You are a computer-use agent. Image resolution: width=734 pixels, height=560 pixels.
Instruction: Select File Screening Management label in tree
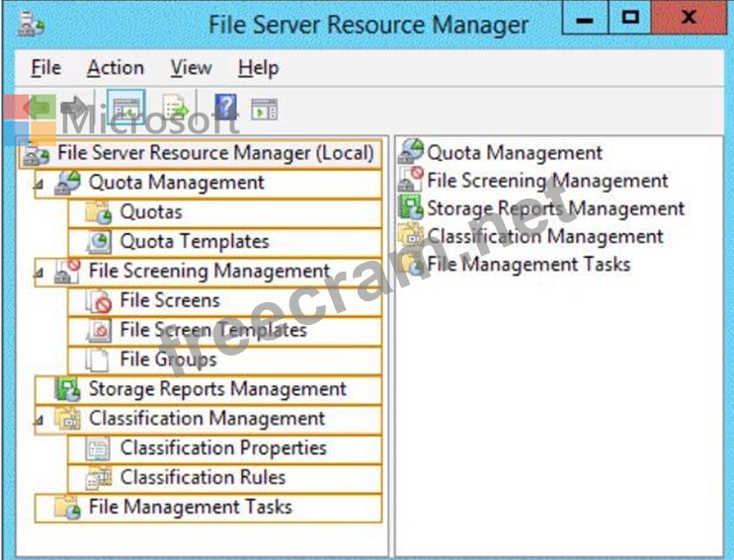tap(209, 272)
